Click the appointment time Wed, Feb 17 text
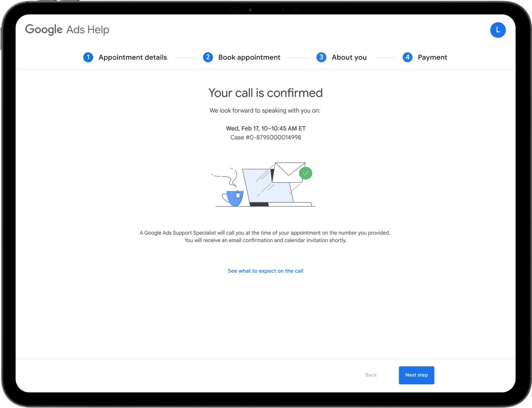Viewport: 532px width, 408px height. pyautogui.click(x=266, y=129)
